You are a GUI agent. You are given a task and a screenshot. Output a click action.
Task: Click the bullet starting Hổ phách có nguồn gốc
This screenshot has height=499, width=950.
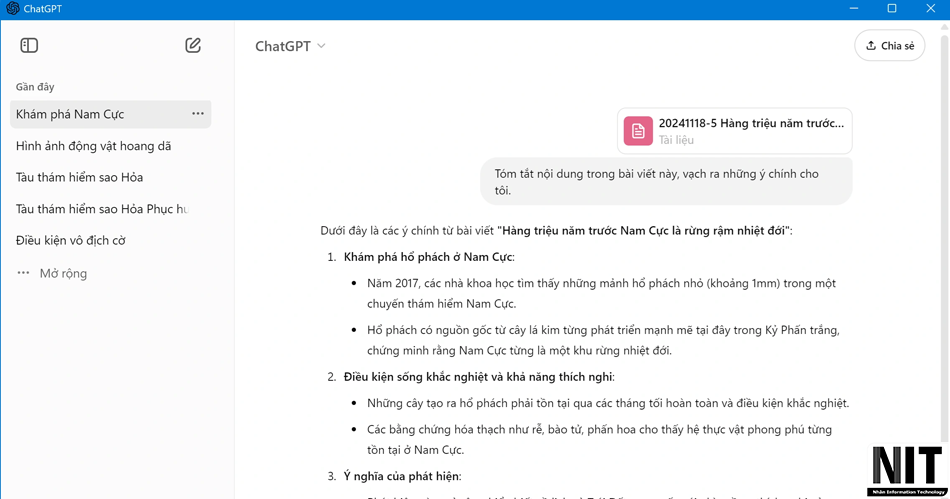point(603,340)
